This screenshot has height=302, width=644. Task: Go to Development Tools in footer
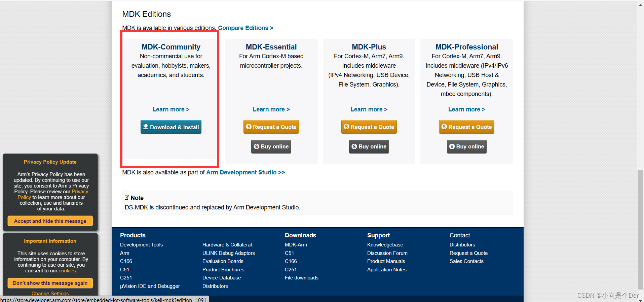(141, 245)
